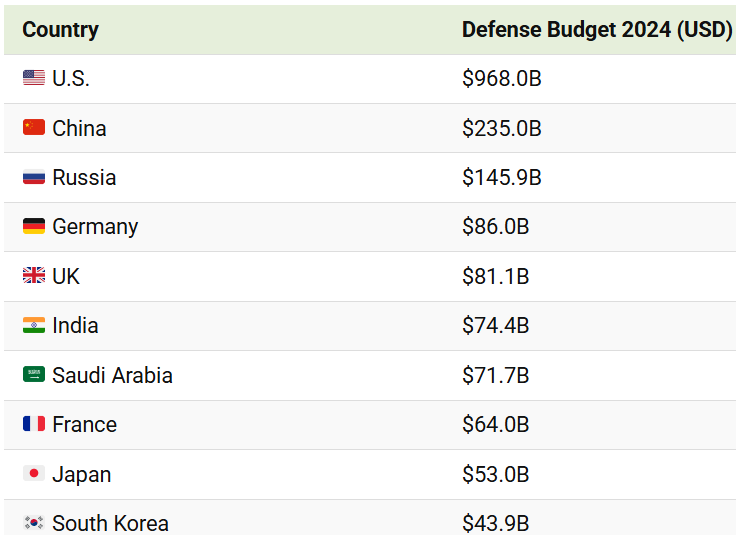Screen dimensions: 736x535
Task: Click the UK flag icon
Action: pyautogui.click(x=34, y=276)
